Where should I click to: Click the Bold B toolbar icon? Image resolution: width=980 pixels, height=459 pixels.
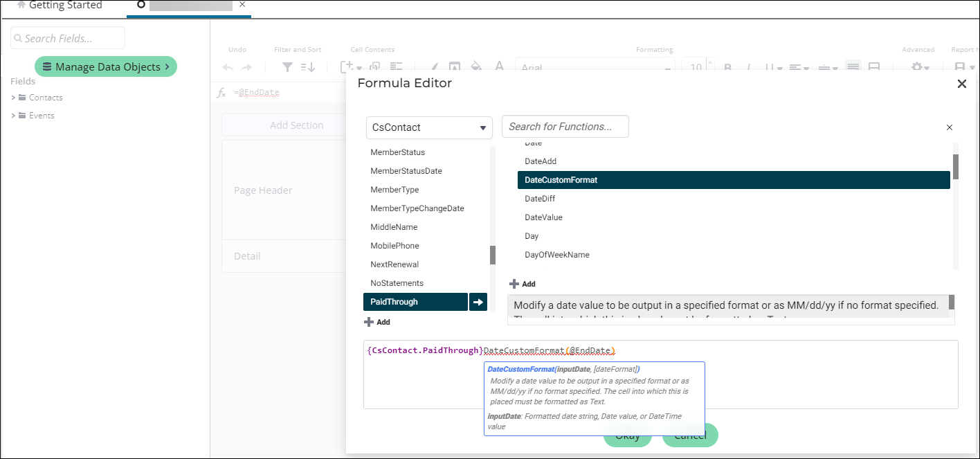pyautogui.click(x=728, y=68)
